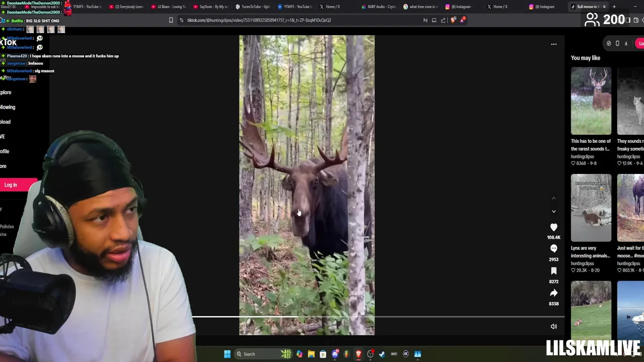Open 'This has to be one of the rarest sounds' title
The height and width of the screenshot is (362, 644).
[591, 145]
